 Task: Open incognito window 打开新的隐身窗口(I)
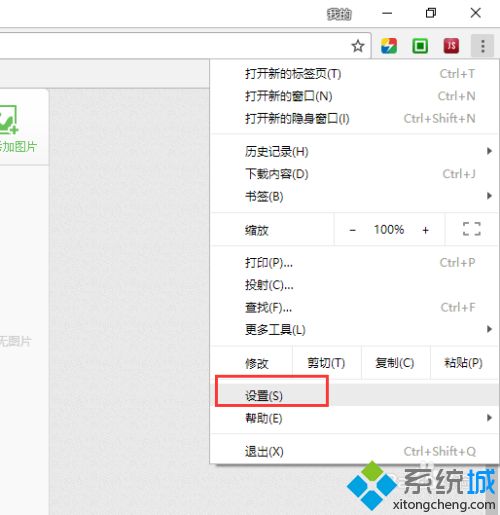click(x=354, y=118)
